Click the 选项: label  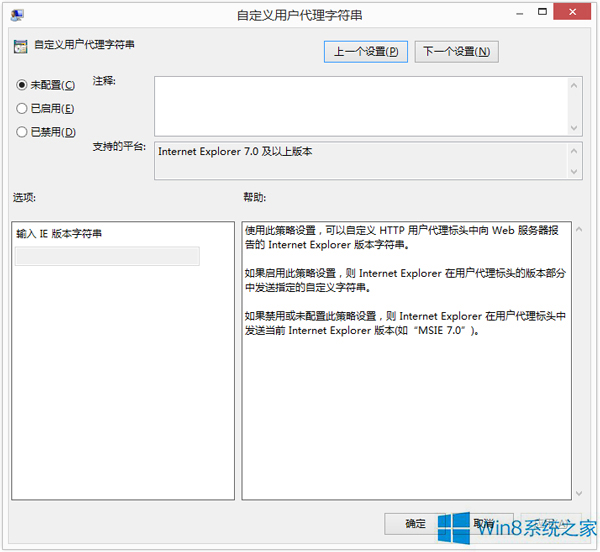point(24,197)
